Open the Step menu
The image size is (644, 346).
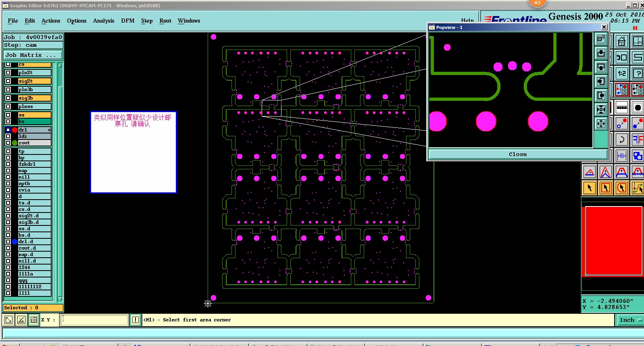147,21
